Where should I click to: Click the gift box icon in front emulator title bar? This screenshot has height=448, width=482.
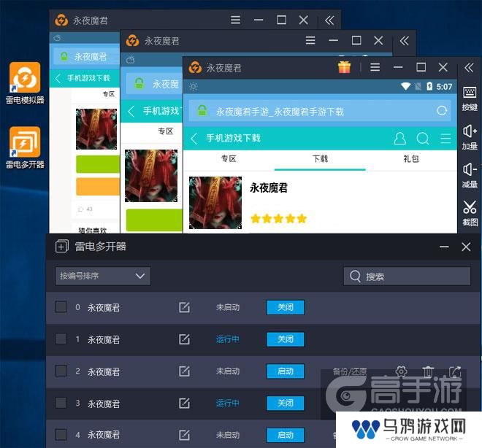pos(344,67)
